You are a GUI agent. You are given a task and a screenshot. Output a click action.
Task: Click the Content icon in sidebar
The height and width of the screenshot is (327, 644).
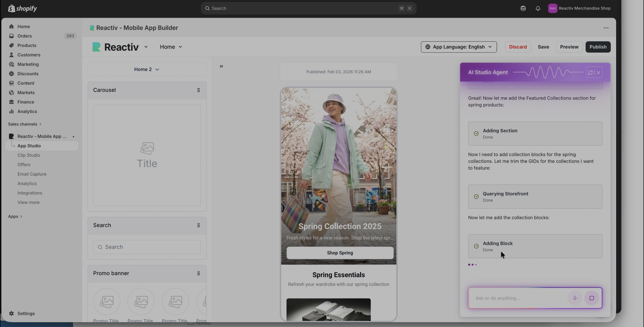point(11,83)
